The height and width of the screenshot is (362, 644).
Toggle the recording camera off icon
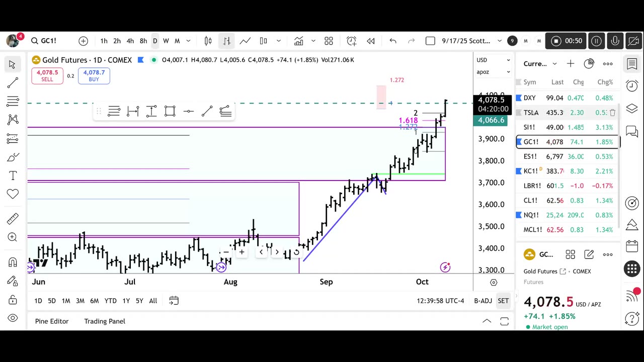point(633,41)
